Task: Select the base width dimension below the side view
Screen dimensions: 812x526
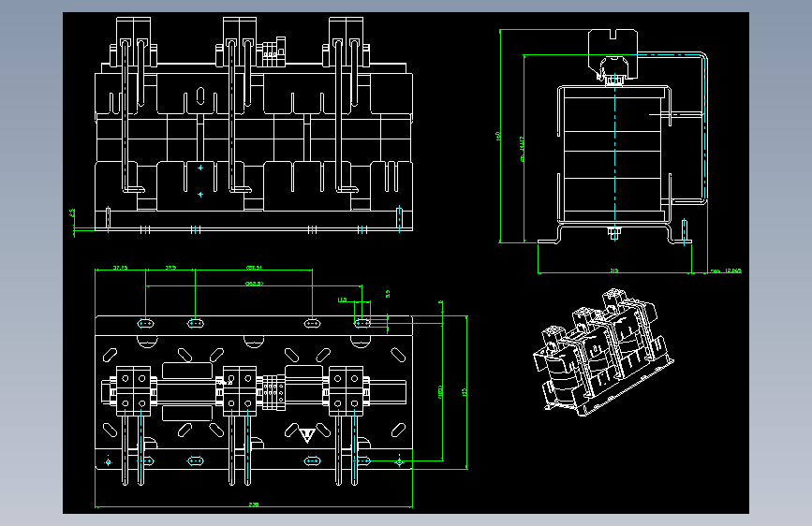Action: pos(614,271)
